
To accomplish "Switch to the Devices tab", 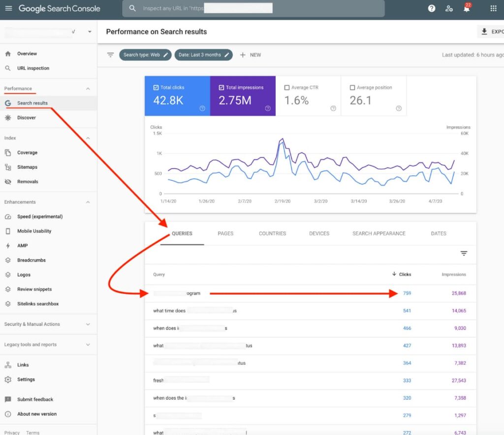I will (x=319, y=234).
